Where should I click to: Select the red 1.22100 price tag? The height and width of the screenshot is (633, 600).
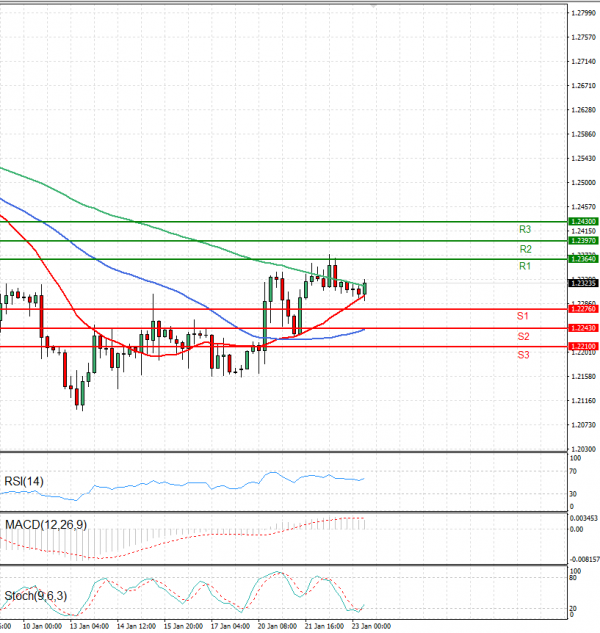click(x=583, y=346)
